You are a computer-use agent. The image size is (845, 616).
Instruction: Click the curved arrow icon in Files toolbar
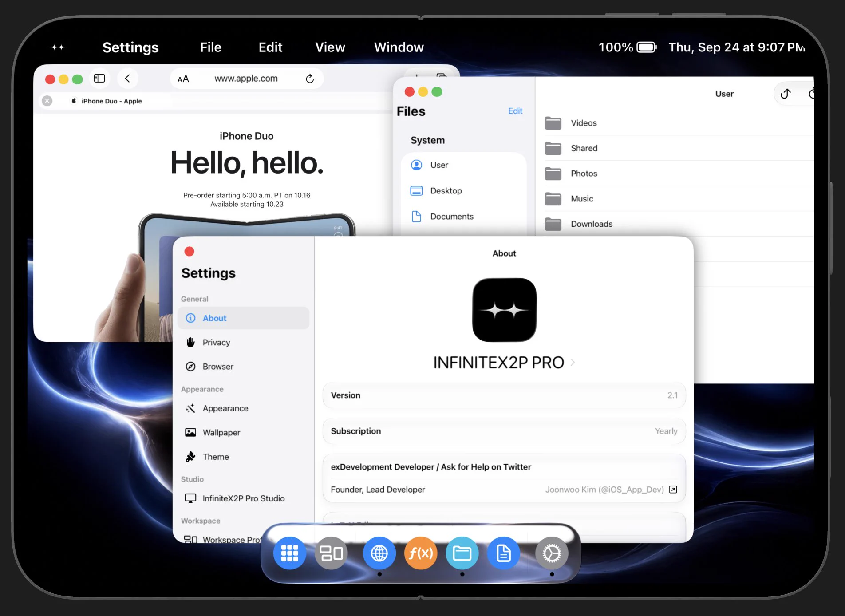pyautogui.click(x=786, y=94)
